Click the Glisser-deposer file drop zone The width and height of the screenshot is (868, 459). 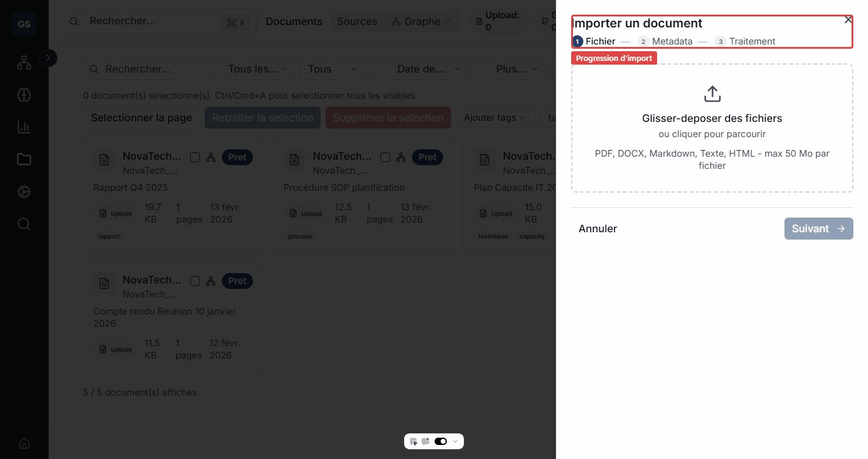[x=711, y=128]
